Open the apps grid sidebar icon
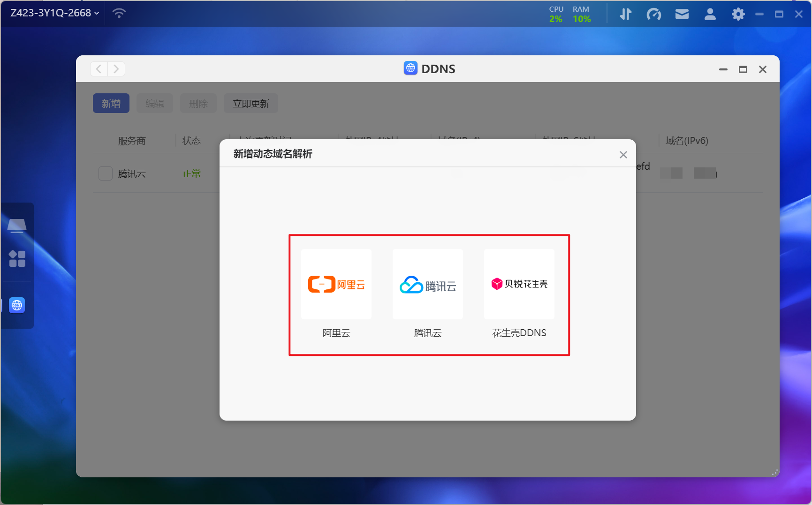This screenshot has height=505, width=812. (x=17, y=258)
